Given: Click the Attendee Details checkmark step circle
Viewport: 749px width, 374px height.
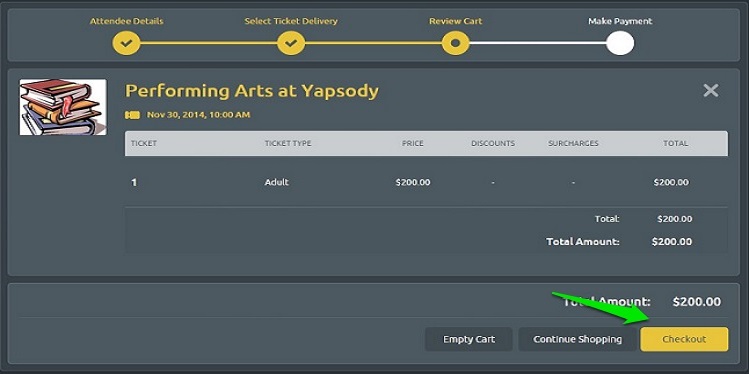Looking at the screenshot, I should [126, 43].
